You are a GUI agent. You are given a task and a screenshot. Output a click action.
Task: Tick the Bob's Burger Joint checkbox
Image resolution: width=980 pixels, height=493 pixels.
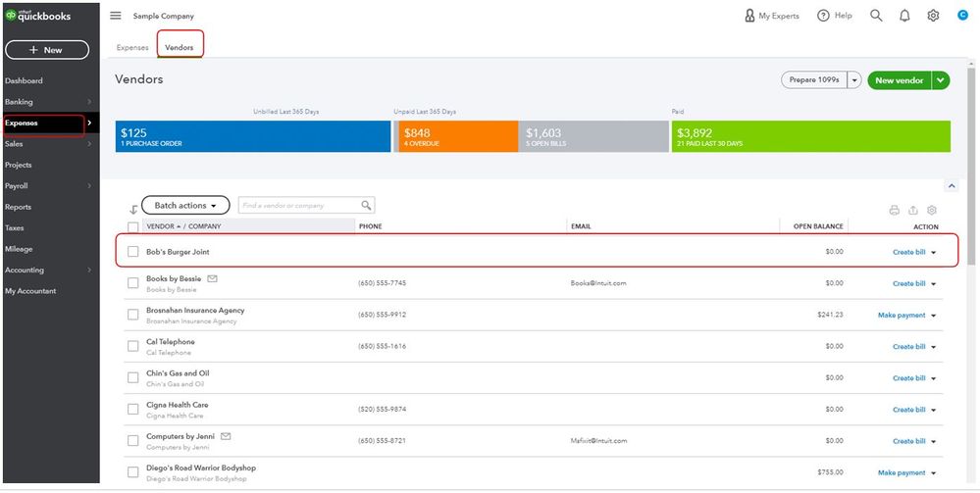(x=132, y=251)
